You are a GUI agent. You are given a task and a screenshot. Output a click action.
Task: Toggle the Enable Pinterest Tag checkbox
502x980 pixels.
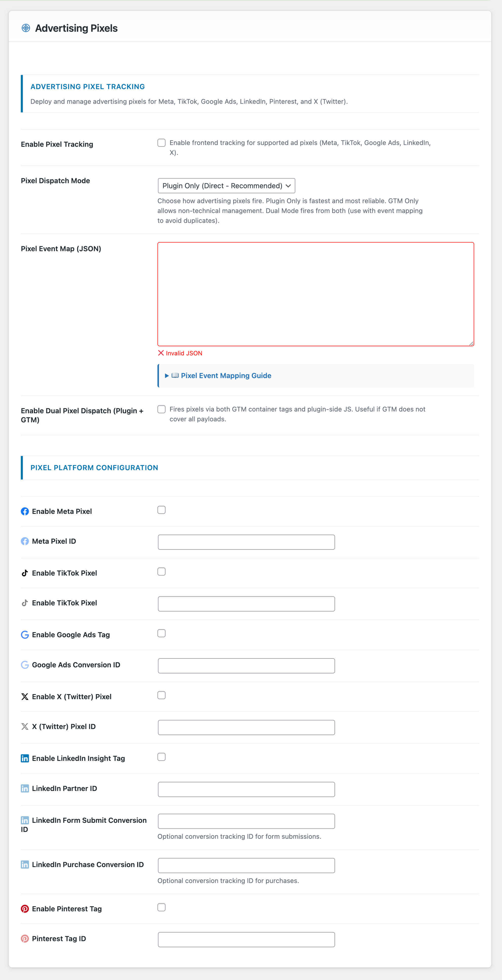click(x=161, y=907)
